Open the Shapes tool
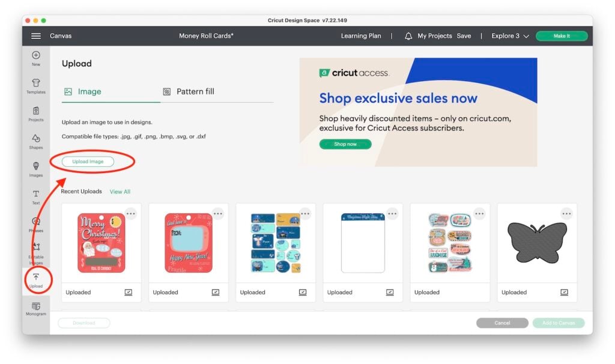 [x=35, y=142]
